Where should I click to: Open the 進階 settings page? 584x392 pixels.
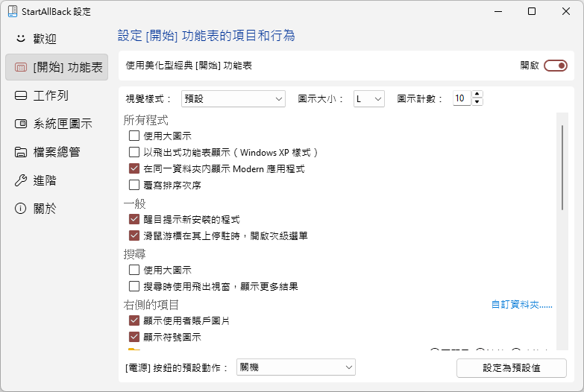pyautogui.click(x=45, y=180)
